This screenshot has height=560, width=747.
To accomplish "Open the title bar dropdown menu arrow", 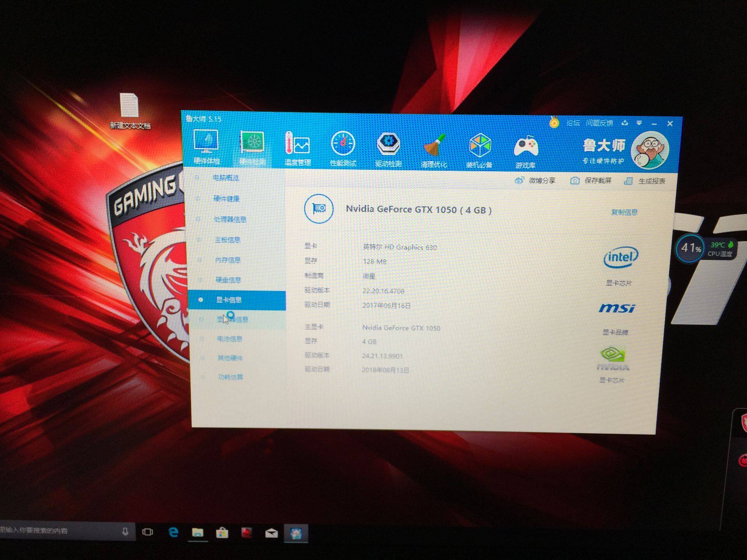I will pos(639,123).
